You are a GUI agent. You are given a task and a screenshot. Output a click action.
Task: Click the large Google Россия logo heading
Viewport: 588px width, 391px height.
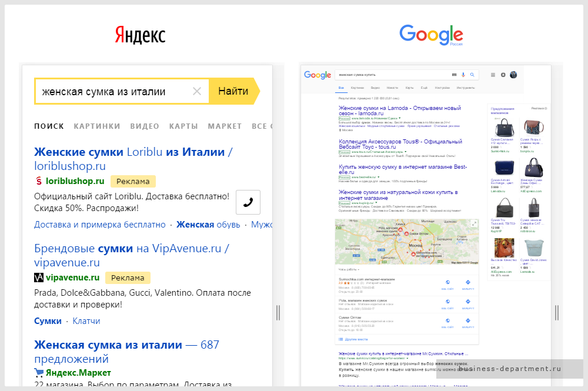[431, 35]
